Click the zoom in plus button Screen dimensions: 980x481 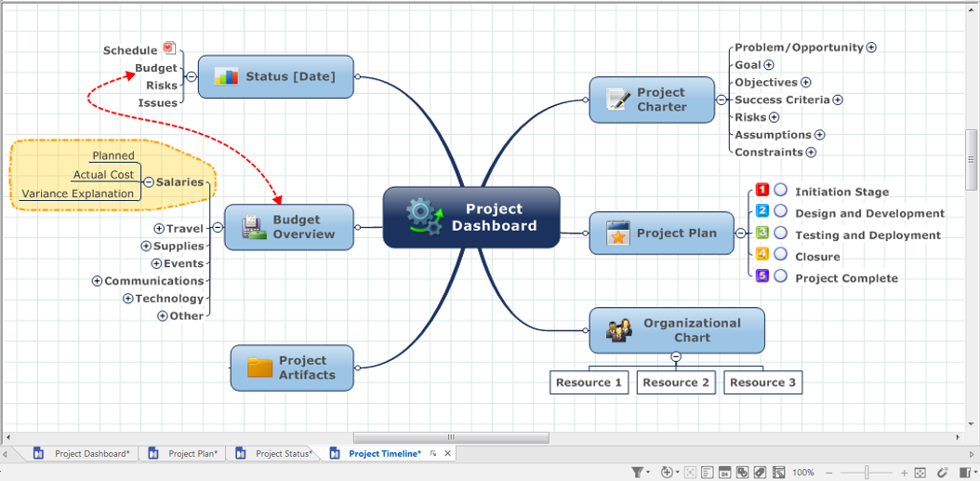click(x=905, y=473)
